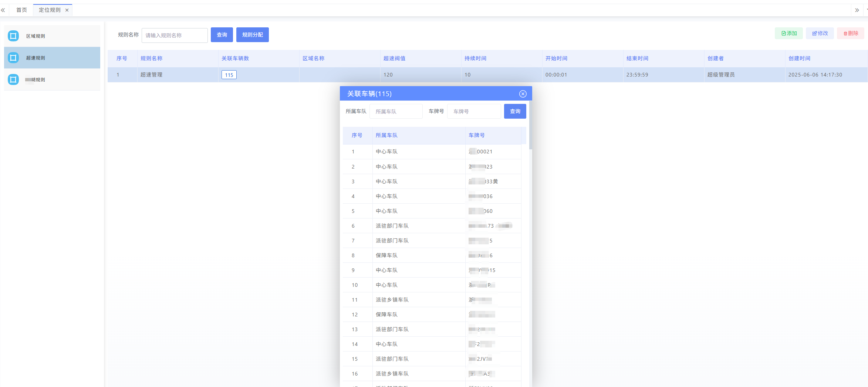
Task: Close the 关联车辆(115) dialog
Action: tap(523, 94)
